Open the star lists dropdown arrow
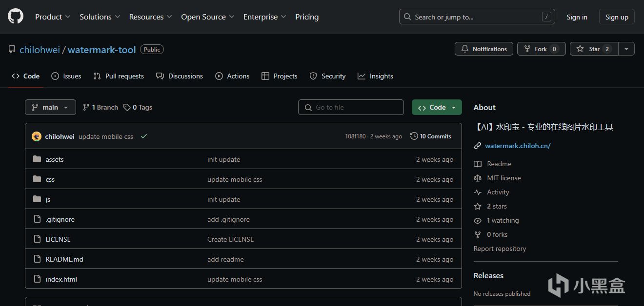This screenshot has width=644, height=306. click(626, 49)
